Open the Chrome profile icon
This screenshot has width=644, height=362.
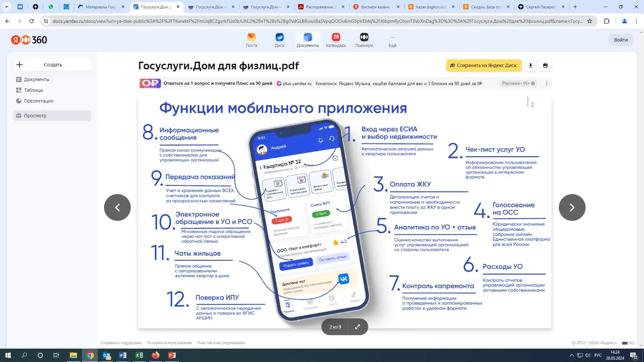click(625, 21)
